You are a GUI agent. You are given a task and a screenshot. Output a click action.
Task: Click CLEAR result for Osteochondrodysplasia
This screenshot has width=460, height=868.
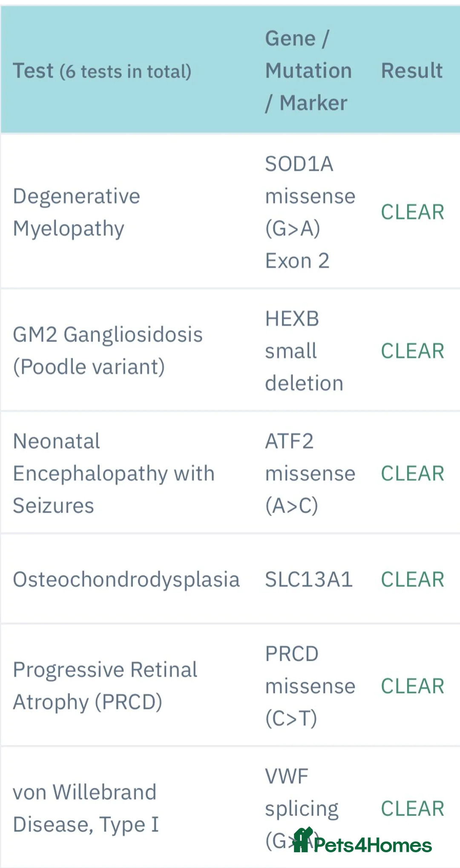click(412, 579)
